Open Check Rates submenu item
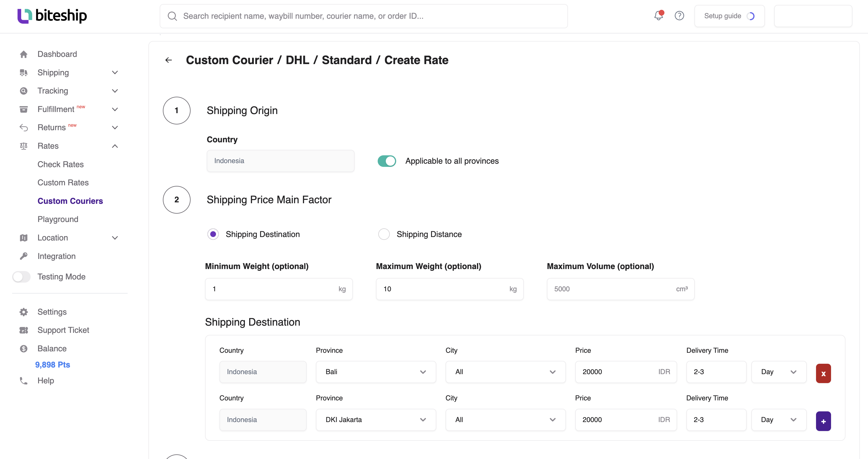868x459 pixels. (61, 164)
